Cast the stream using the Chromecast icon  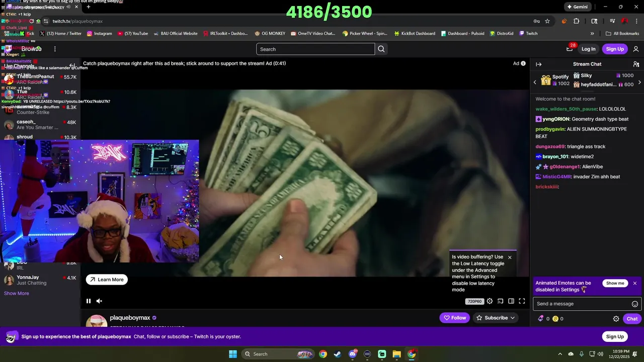[500, 301]
